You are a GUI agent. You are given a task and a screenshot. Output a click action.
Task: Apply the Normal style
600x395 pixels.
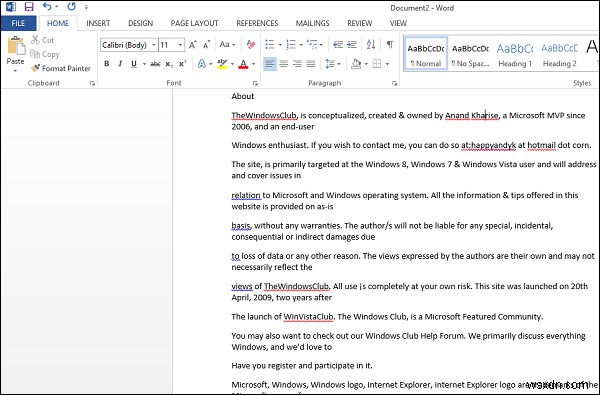tap(426, 53)
